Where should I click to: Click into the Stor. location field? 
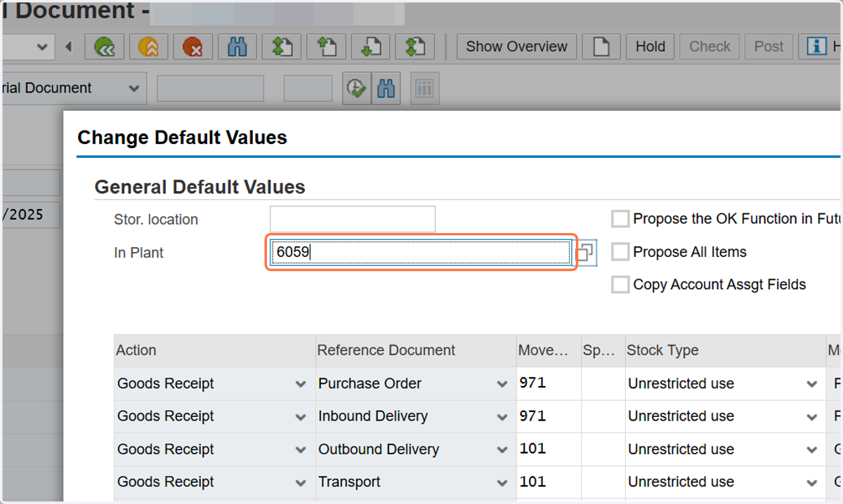click(353, 219)
